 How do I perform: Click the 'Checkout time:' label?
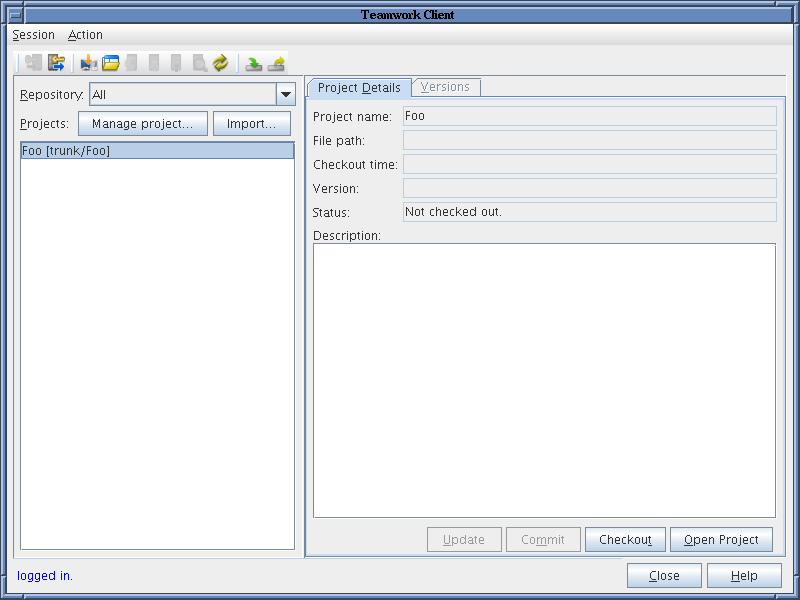pyautogui.click(x=355, y=165)
